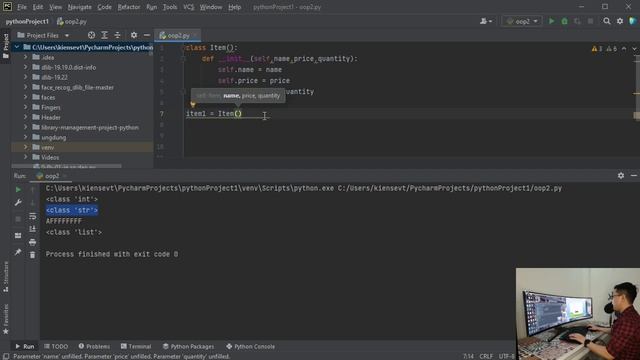Expand the dlib-19.22 folder
Image resolution: width=640 pixels, height=360 pixels.
(x=26, y=77)
